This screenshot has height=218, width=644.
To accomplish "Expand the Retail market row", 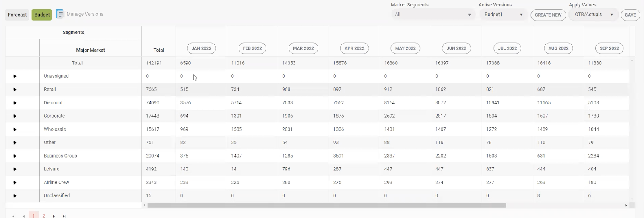I will pyautogui.click(x=15, y=89).
